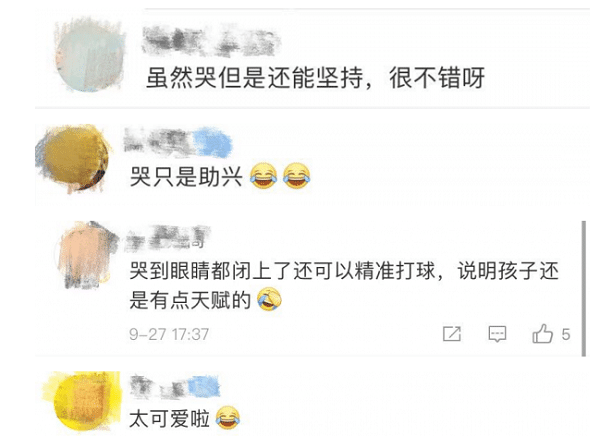Open yellow avatar beside 太可爱啦 comment
The width and height of the screenshot is (600, 436).
click(x=82, y=401)
